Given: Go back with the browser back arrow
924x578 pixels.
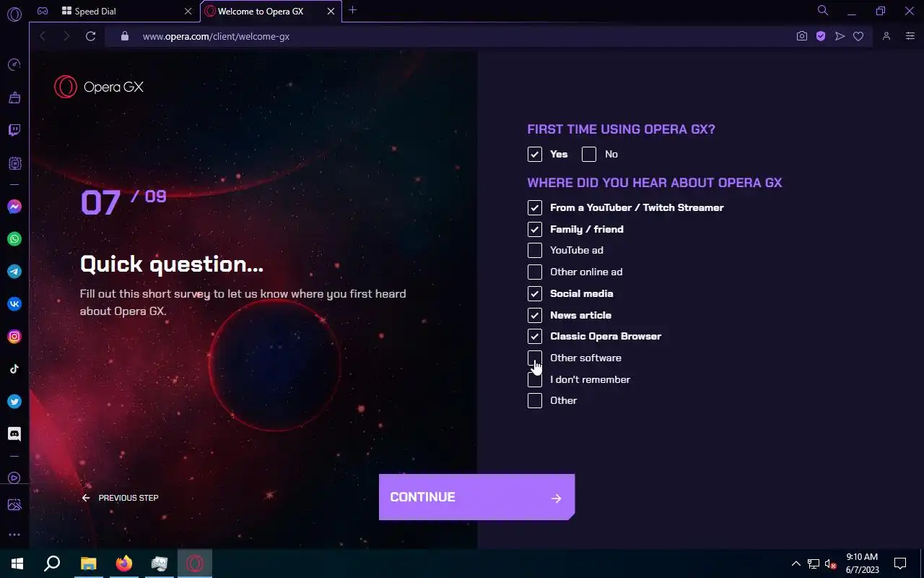Looking at the screenshot, I should [x=43, y=36].
